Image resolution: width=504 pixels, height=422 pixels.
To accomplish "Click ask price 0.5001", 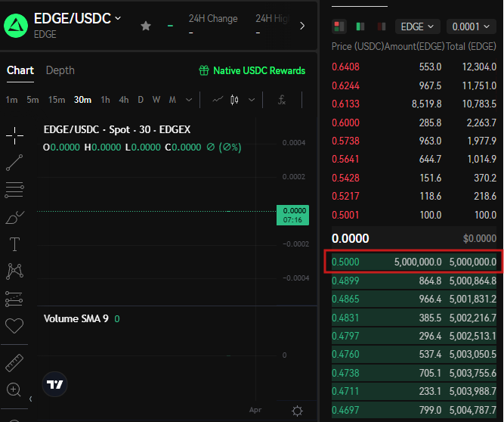I will (345, 215).
